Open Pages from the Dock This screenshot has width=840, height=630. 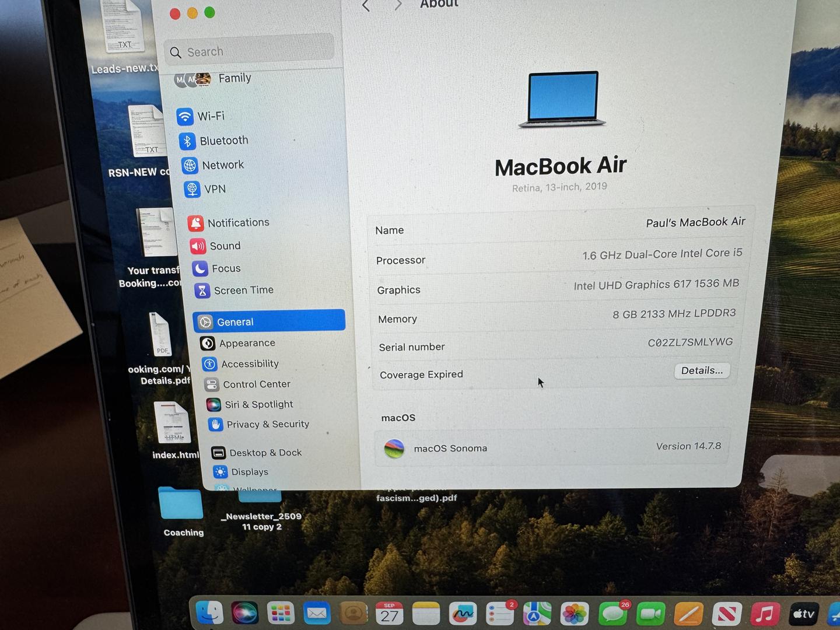[x=688, y=614]
